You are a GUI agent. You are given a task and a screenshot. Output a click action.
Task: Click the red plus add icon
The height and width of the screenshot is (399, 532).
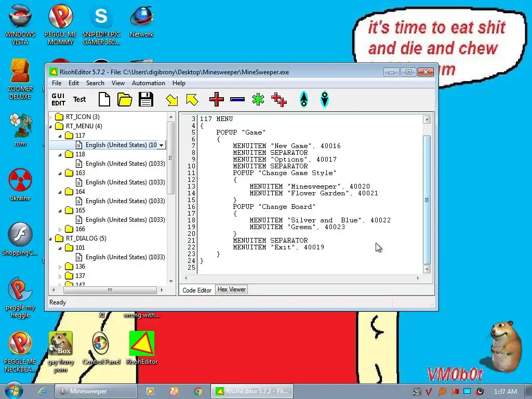(x=217, y=99)
